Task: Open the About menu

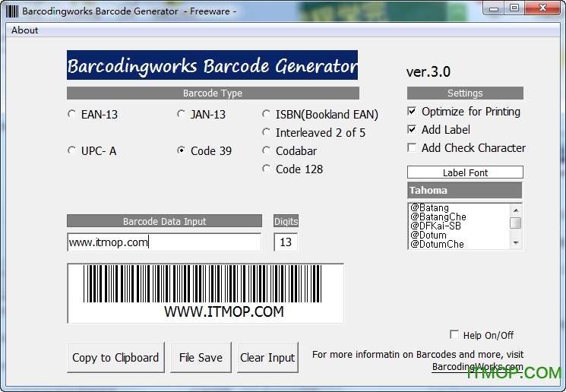Action: pos(24,30)
